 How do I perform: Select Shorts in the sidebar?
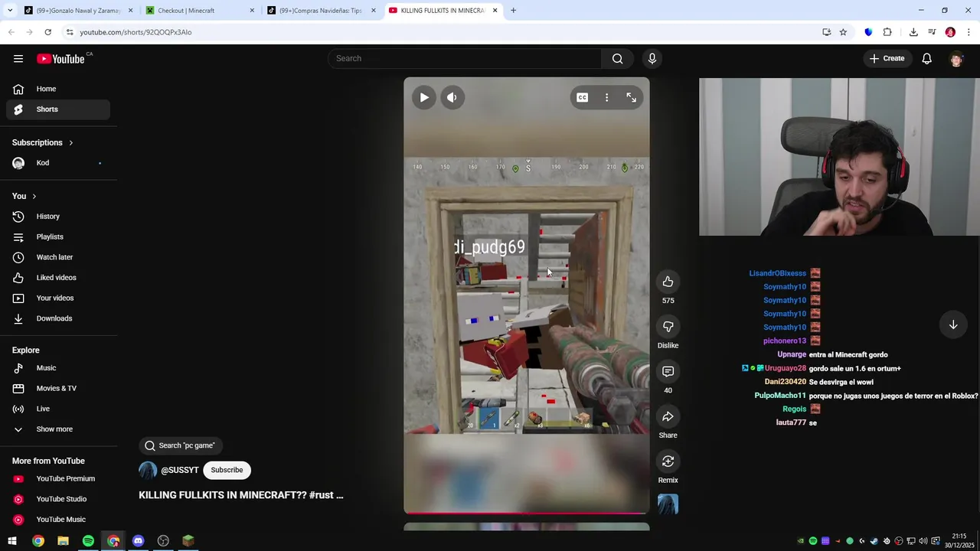click(58, 109)
